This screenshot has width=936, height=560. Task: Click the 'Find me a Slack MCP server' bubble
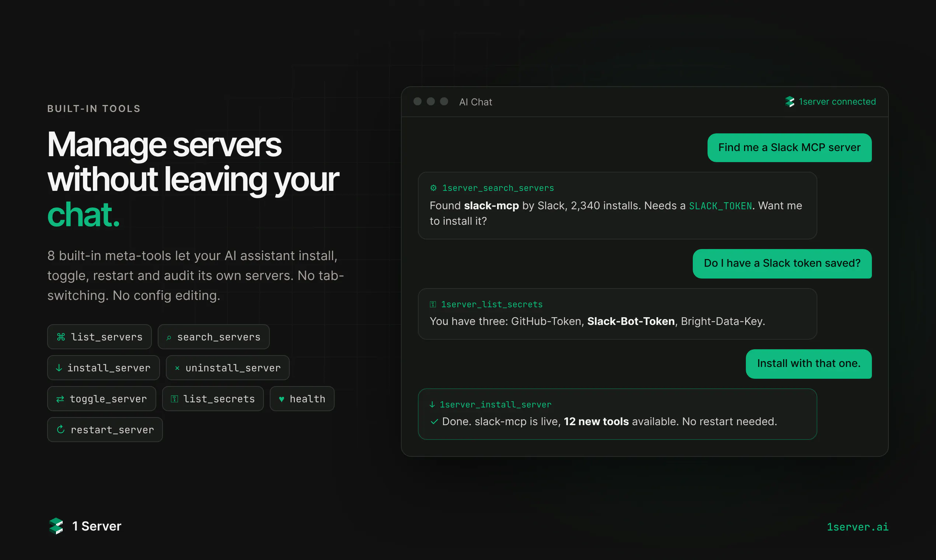(x=789, y=147)
